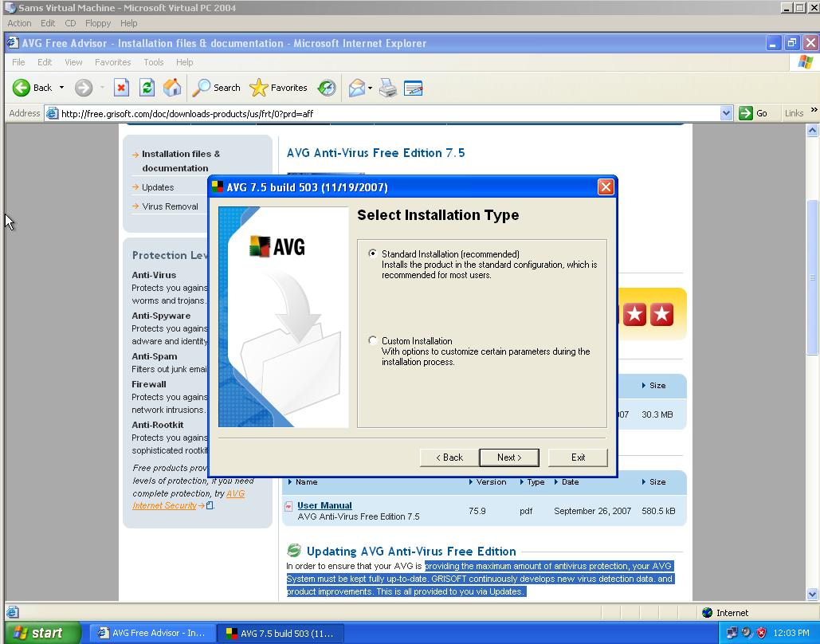The width and height of the screenshot is (820, 644).
Task: Click the Next button in installer
Action: (509, 457)
